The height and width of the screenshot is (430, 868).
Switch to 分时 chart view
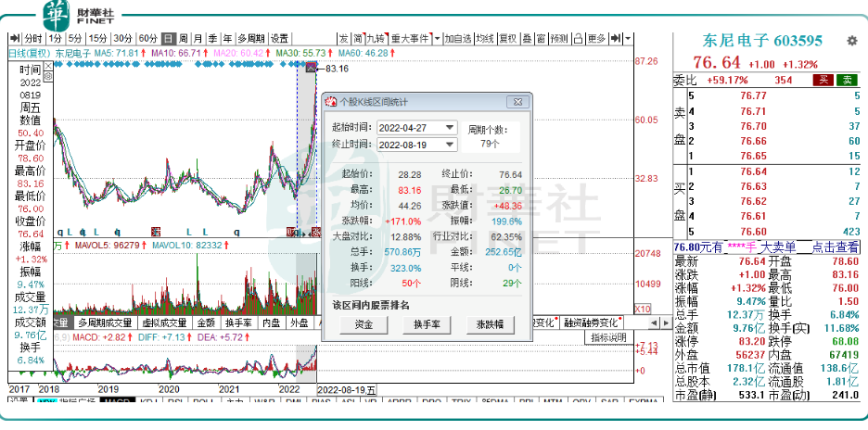32,39
